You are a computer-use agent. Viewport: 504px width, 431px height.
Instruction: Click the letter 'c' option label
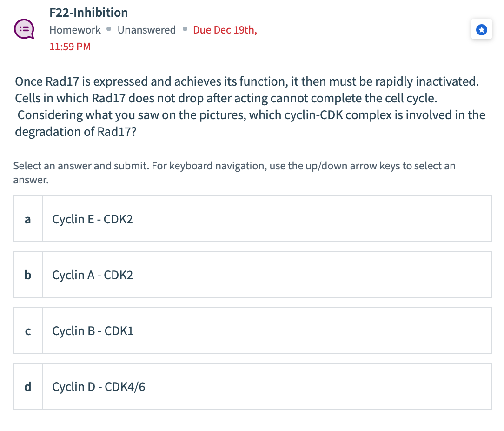[27, 331]
